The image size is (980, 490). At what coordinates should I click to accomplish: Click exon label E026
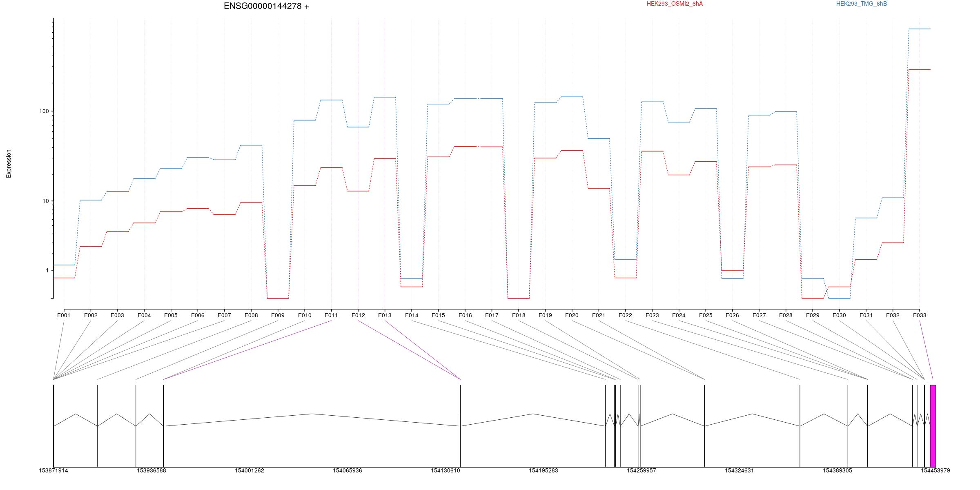732,315
